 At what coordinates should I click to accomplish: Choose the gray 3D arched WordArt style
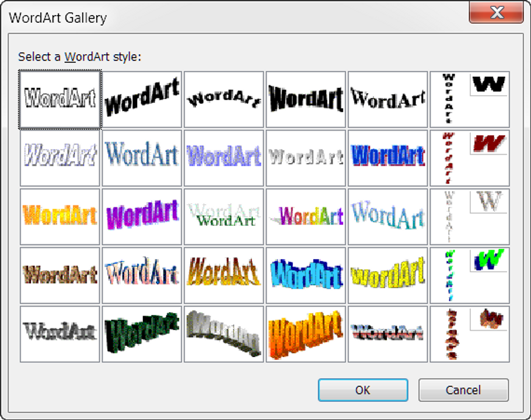tap(223, 333)
